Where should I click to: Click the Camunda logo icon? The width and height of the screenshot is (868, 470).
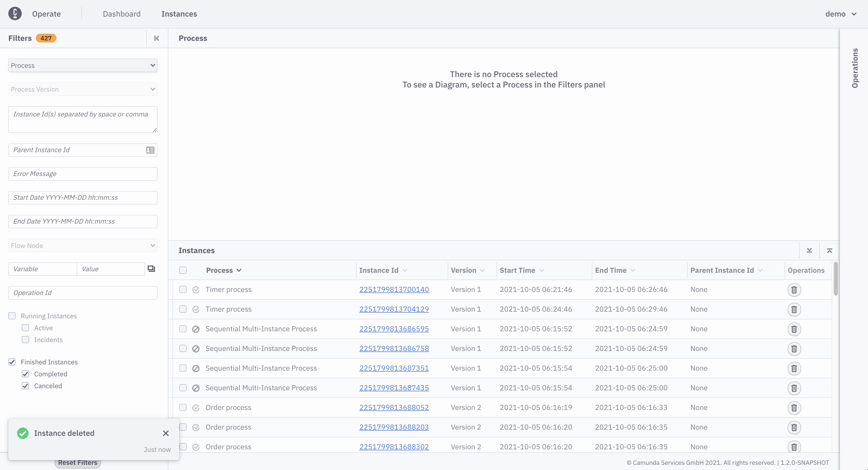coord(15,14)
